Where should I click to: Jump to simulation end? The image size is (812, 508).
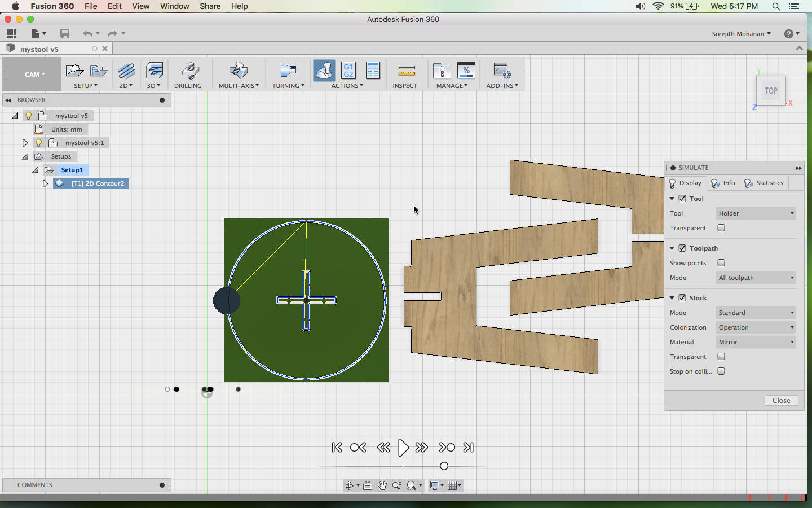coord(469,448)
